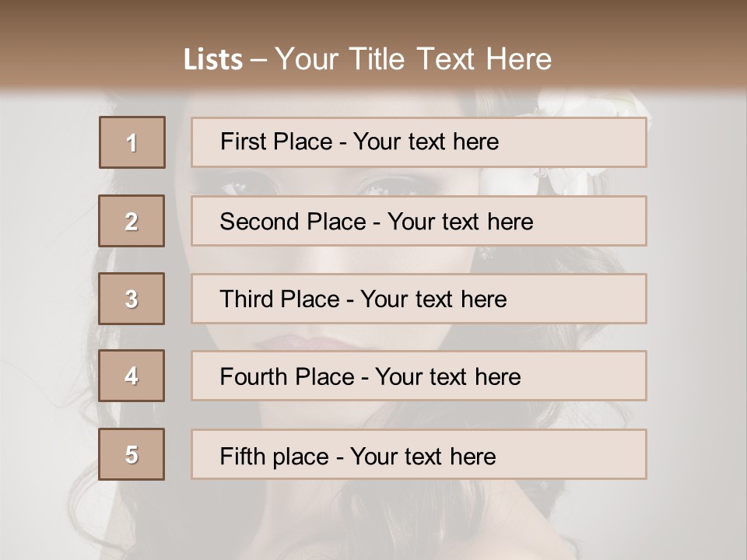
Task: Click the blank gray area right of the list
Action: click(696, 311)
